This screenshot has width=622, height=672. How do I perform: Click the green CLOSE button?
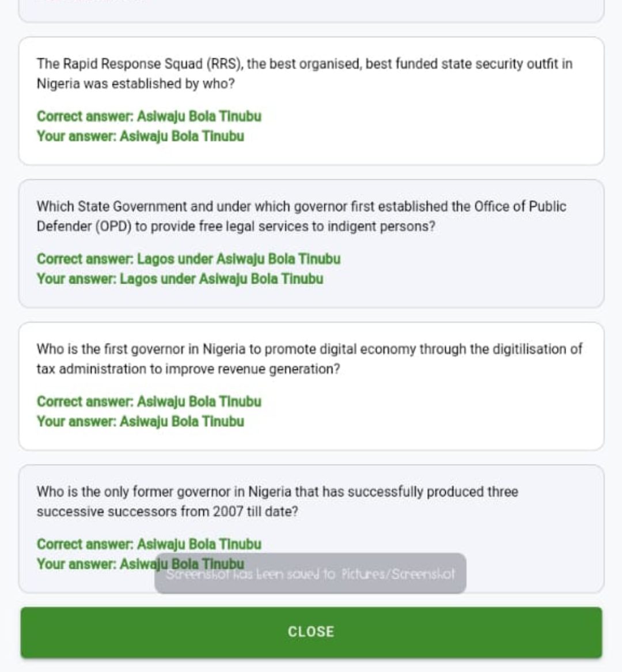(x=311, y=632)
